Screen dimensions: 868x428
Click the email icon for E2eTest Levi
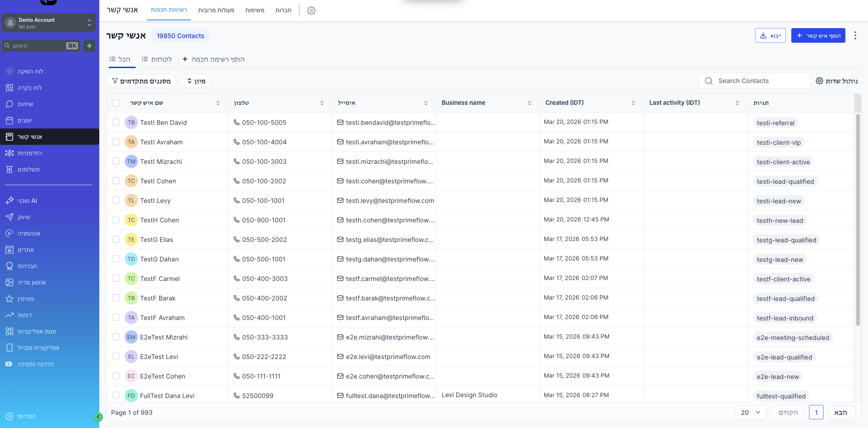340,356
